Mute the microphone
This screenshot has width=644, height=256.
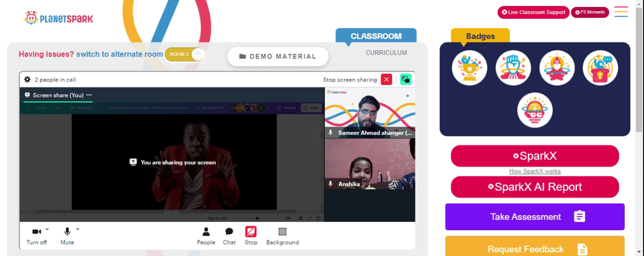(x=67, y=236)
